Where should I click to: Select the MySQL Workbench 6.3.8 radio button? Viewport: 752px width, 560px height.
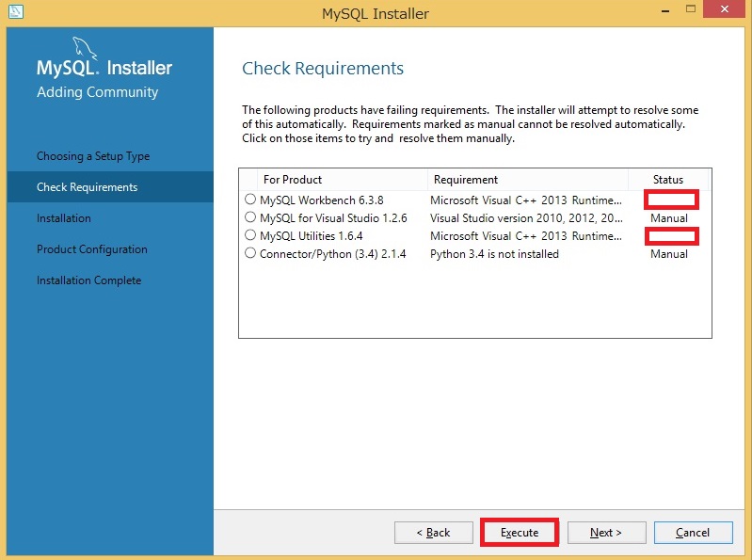pos(249,199)
